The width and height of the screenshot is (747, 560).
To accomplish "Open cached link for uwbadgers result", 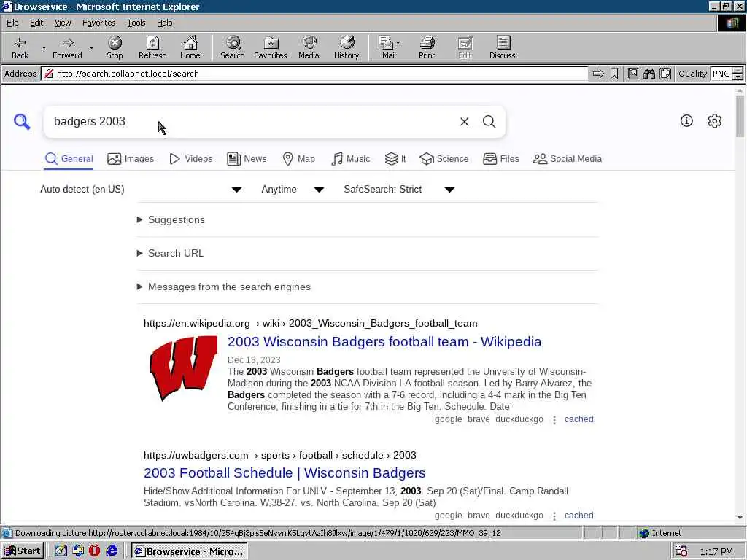I will coord(578,516).
